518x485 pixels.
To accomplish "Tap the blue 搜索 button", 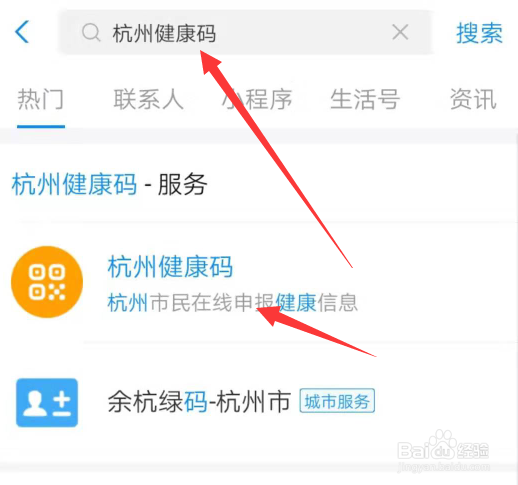I will point(479,33).
